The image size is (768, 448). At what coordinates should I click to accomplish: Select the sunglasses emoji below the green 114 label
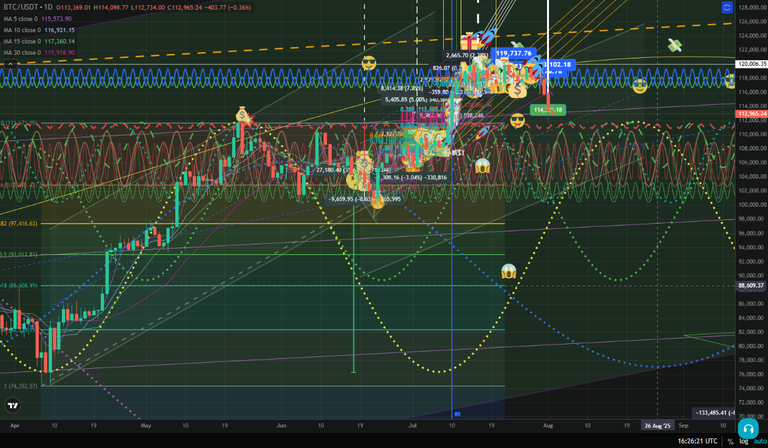click(x=517, y=120)
